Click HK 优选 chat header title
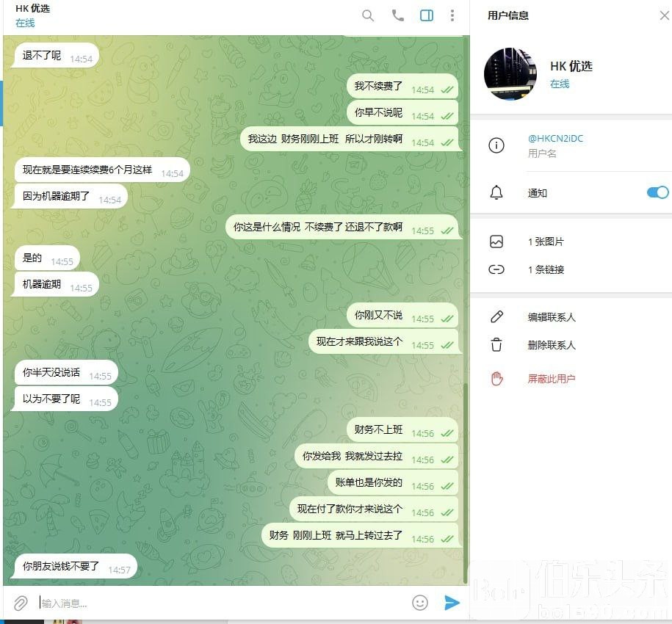 point(32,9)
